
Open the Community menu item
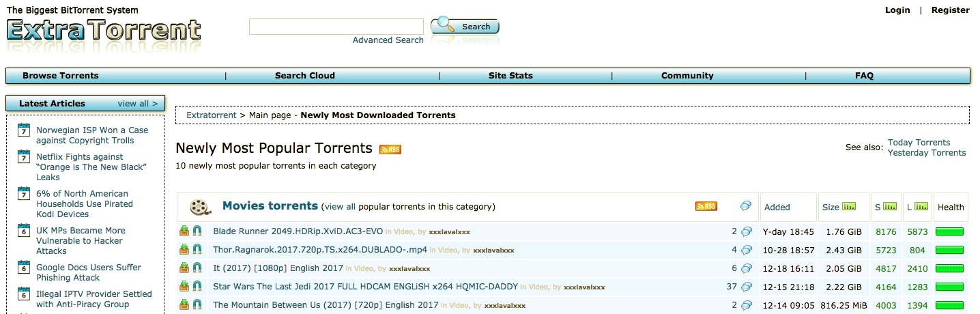coord(687,76)
